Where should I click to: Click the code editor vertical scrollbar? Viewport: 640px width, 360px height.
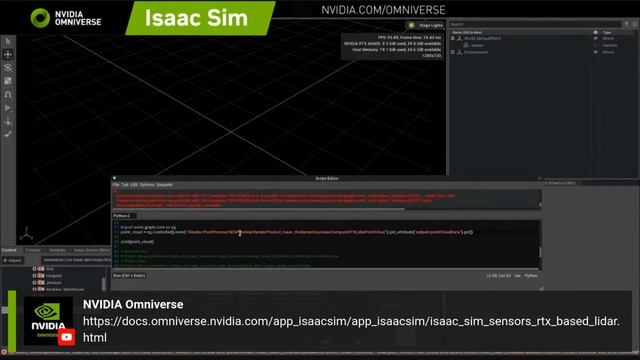(x=540, y=251)
